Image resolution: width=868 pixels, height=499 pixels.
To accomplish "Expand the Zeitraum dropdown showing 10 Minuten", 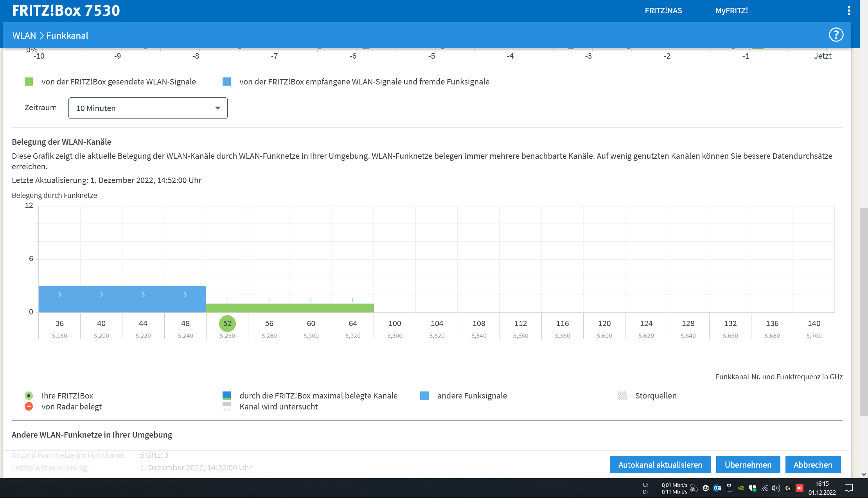I will 148,108.
